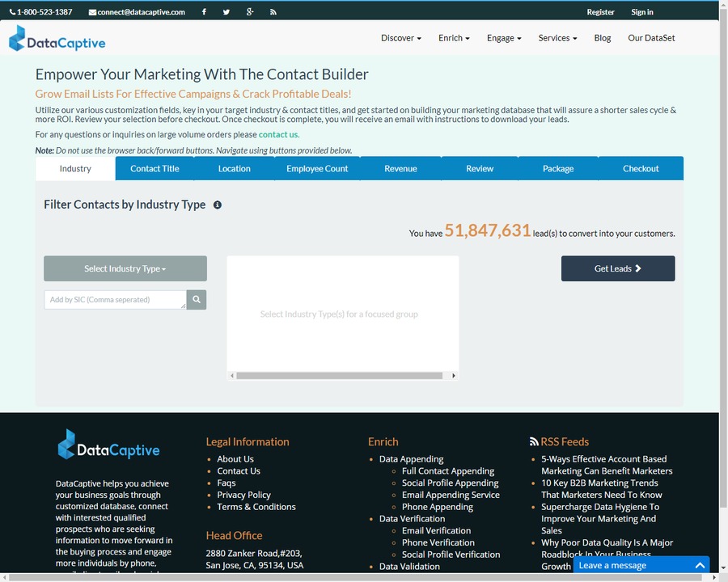Go to the Checkout tab
Viewport: 728px width, 582px height.
(641, 168)
